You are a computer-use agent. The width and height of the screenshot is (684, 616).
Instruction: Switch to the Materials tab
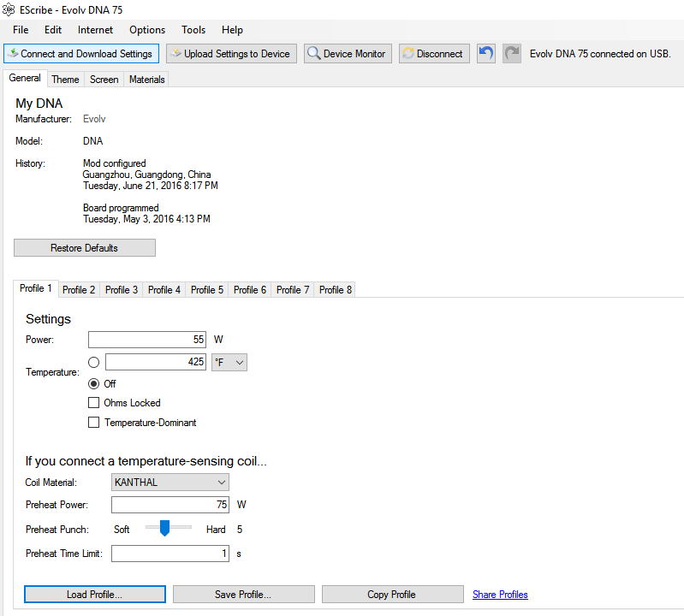click(146, 80)
